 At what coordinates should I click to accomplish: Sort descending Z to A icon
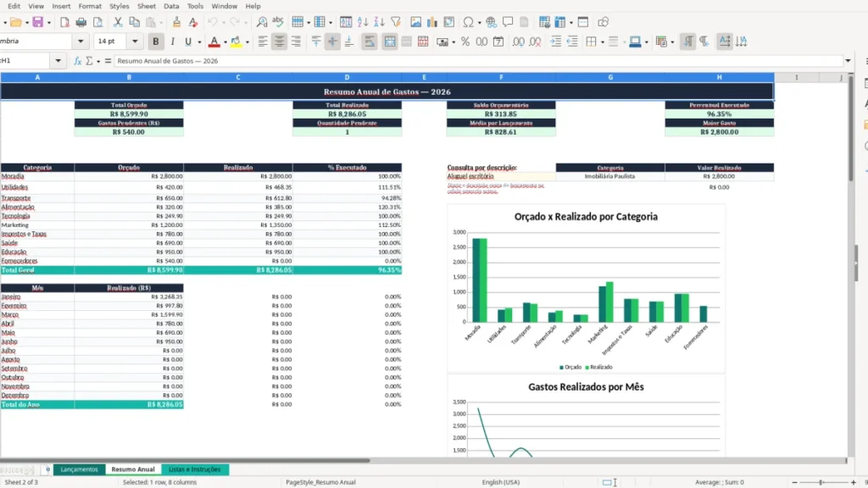(379, 22)
